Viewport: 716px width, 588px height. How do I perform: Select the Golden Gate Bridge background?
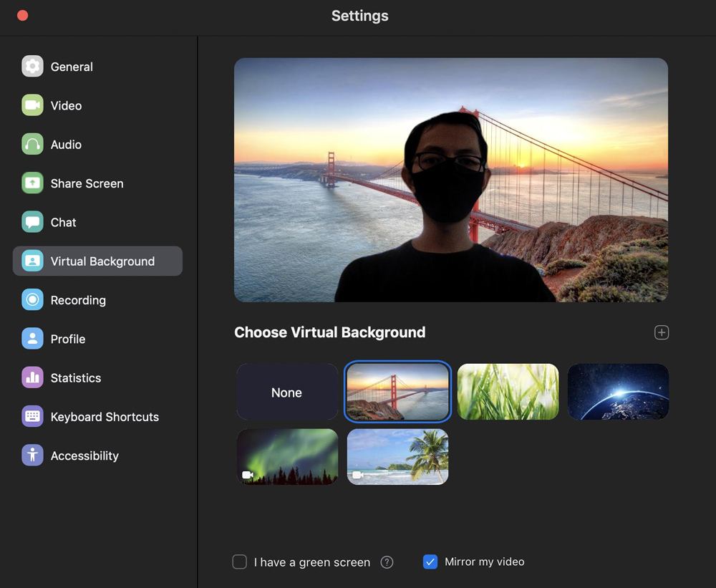click(x=397, y=392)
